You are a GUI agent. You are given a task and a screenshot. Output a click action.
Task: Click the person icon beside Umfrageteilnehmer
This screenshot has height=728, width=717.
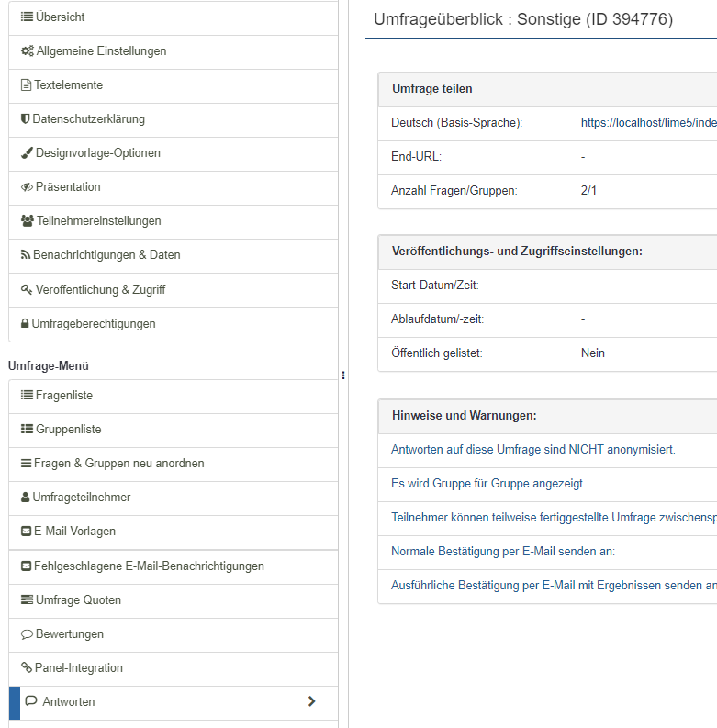pos(26,498)
